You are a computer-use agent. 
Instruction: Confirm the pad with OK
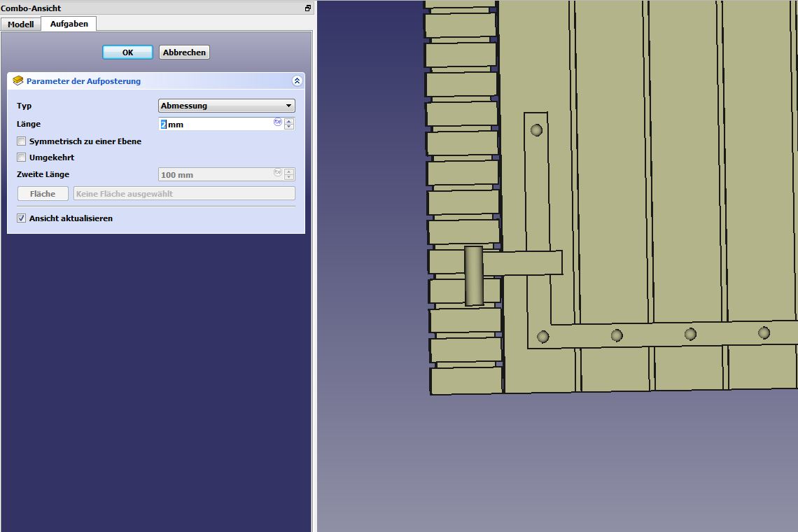pos(127,52)
